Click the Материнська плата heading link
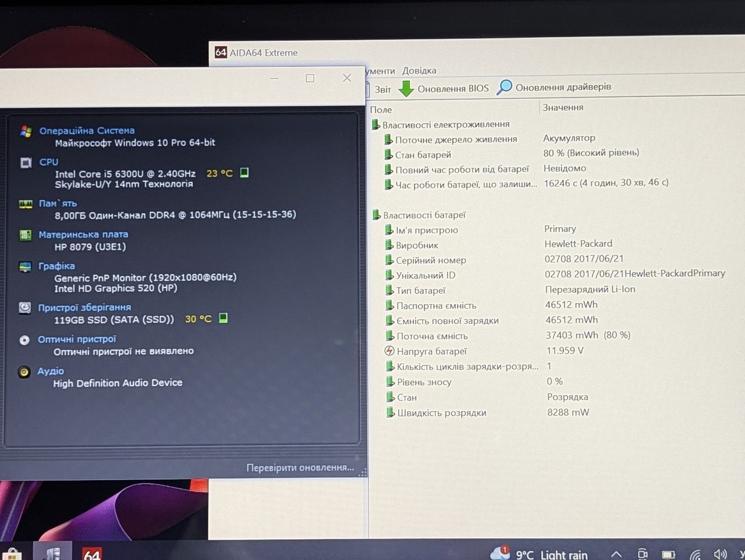This screenshot has width=745, height=560. [83, 234]
